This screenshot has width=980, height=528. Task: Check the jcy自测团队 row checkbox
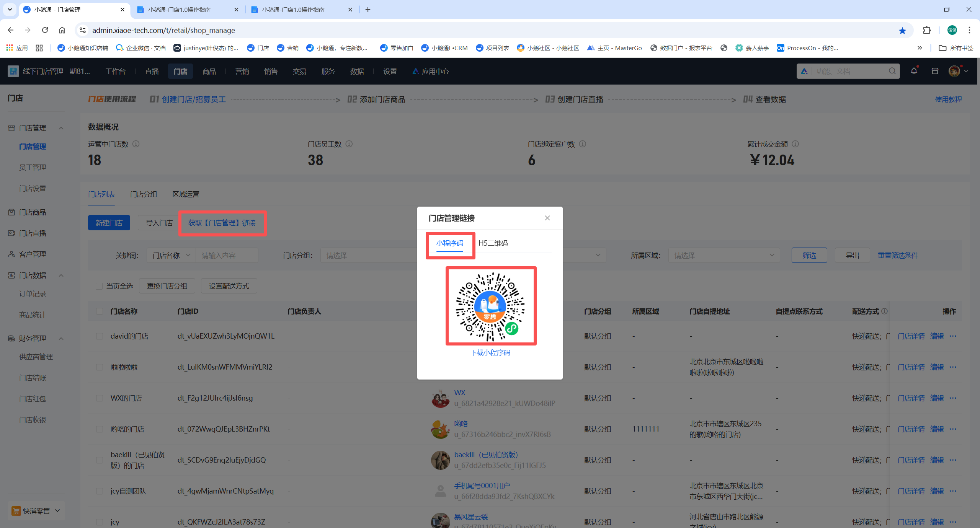[100, 491]
